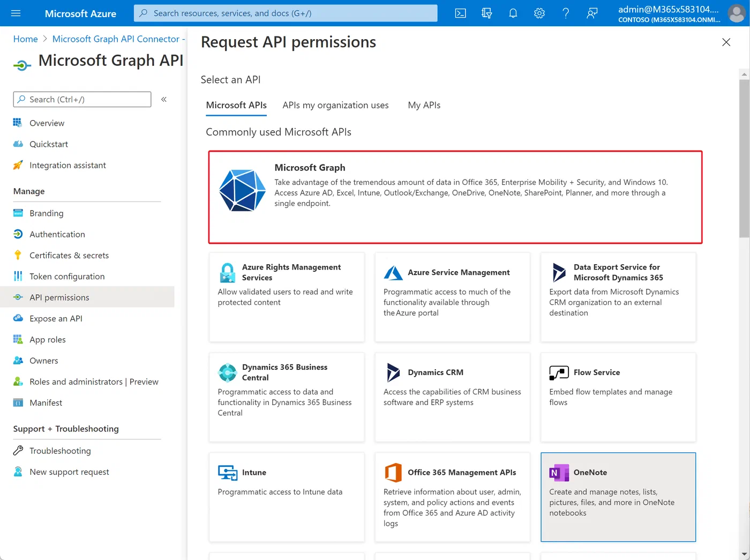The height and width of the screenshot is (560, 750).
Task: Open the notifications bell
Action: 513,13
